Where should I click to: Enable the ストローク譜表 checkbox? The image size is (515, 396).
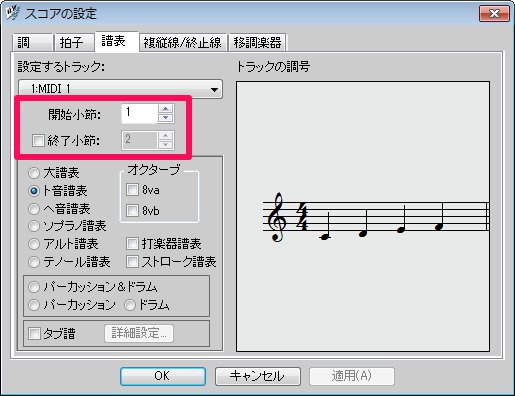point(132,262)
